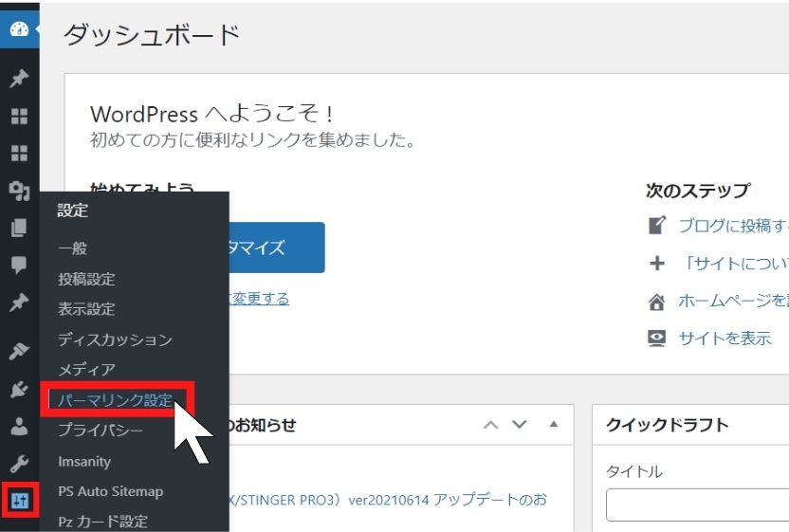Open the Comments speech bubble icon

pos(19,265)
